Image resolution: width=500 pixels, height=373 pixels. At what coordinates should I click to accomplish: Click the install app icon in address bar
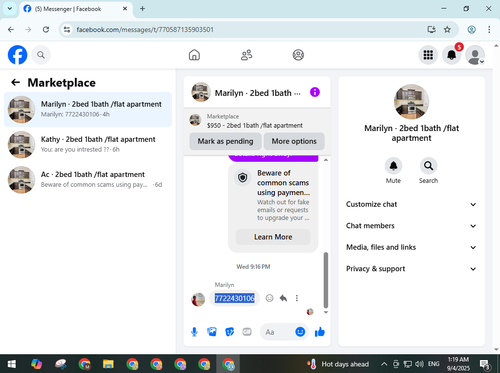click(x=431, y=29)
